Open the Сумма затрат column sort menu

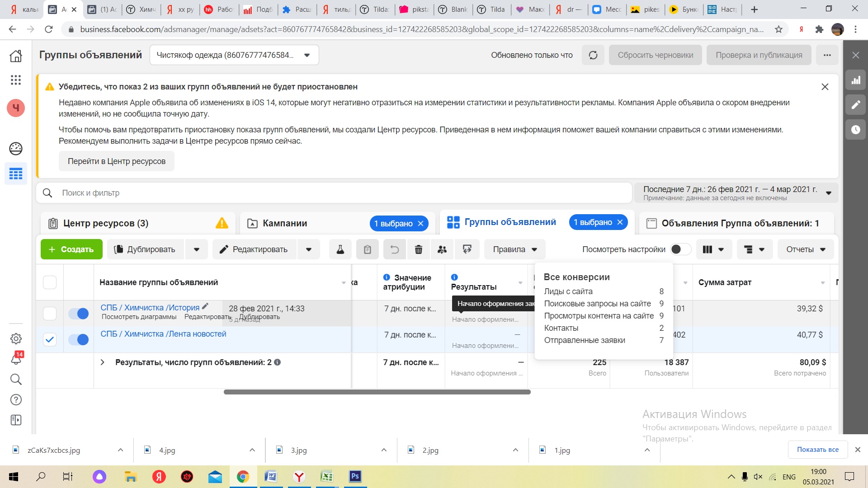click(x=823, y=283)
